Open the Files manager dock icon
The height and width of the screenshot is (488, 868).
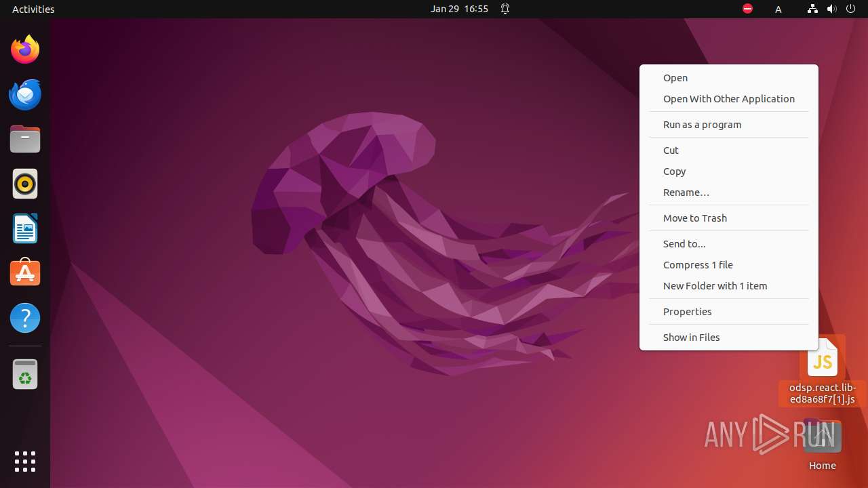(x=25, y=139)
